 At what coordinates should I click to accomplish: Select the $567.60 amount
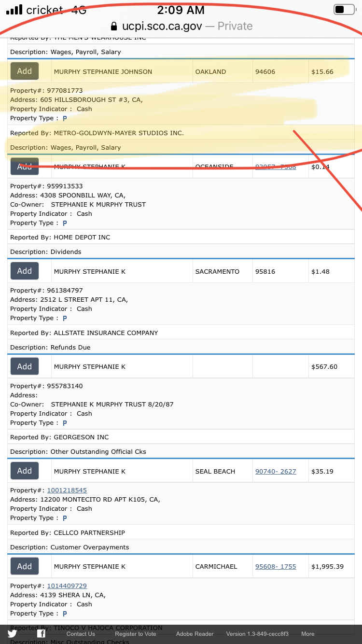tap(324, 367)
